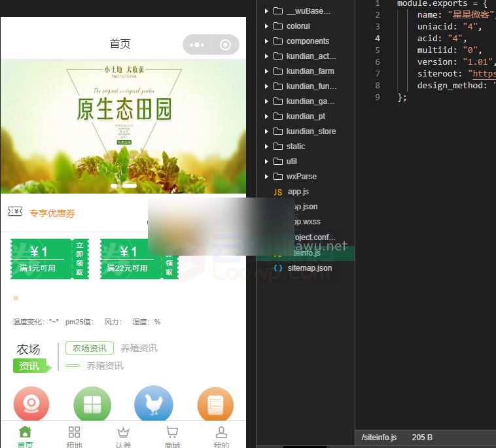The image size is (496, 448).
Task: Open the blue chicken adoption icon
Action: pyautogui.click(x=154, y=403)
